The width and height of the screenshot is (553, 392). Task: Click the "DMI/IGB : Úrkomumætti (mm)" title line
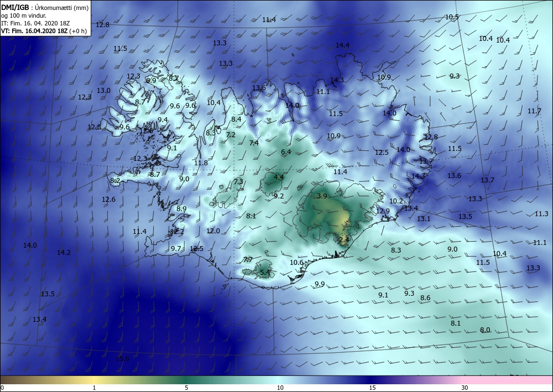44,7
